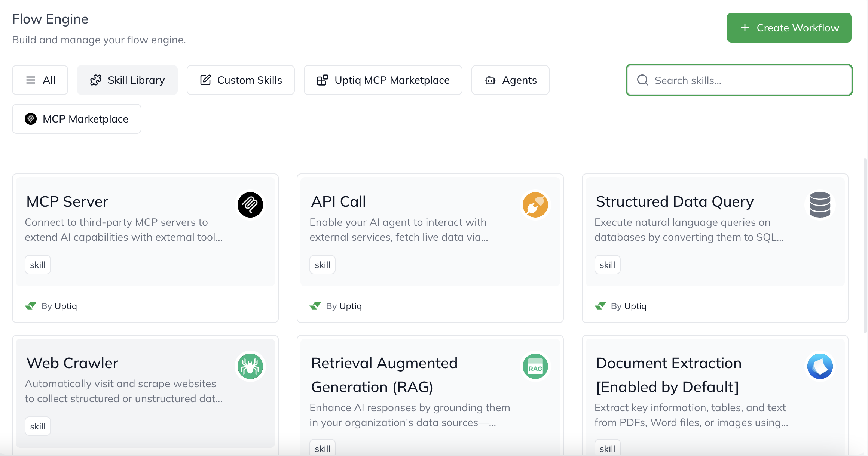Click the green RAG card icon
Viewport: 868px width, 456px height.
(535, 366)
